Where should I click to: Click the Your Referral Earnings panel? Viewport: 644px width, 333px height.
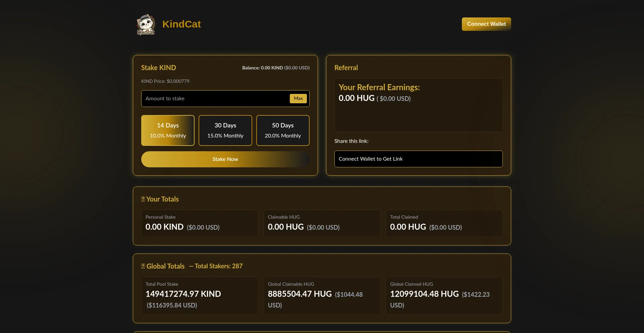pyautogui.click(x=418, y=105)
